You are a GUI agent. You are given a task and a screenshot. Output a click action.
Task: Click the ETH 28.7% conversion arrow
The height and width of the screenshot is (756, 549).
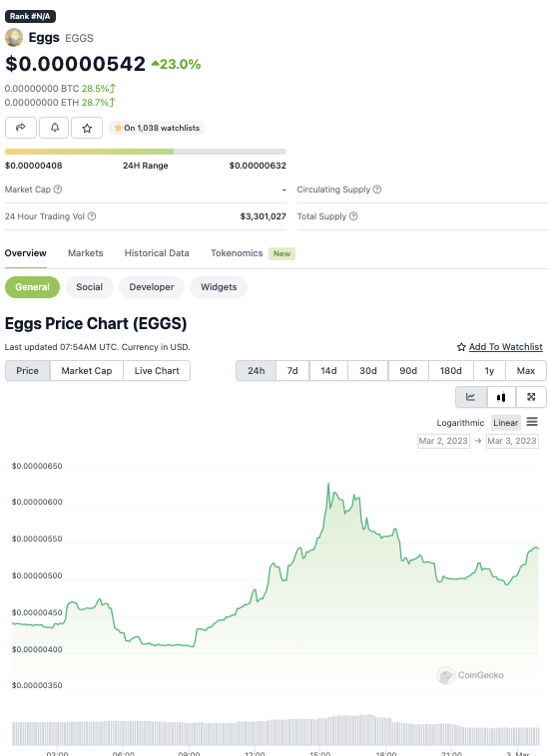(112, 102)
